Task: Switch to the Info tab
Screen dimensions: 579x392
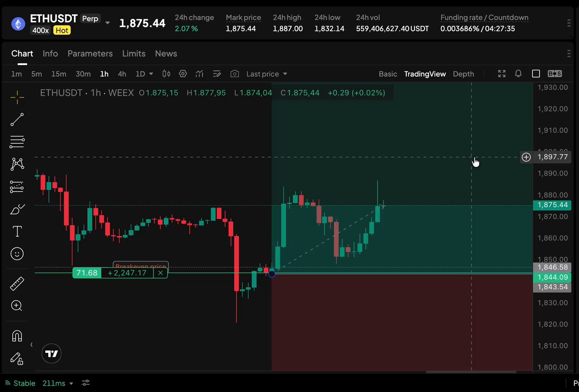Action: coord(50,54)
